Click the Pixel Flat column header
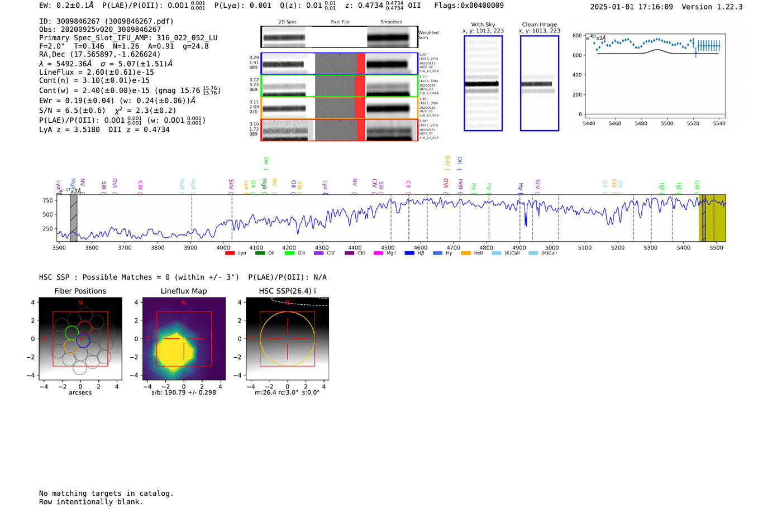The image size is (782, 532). point(340,22)
